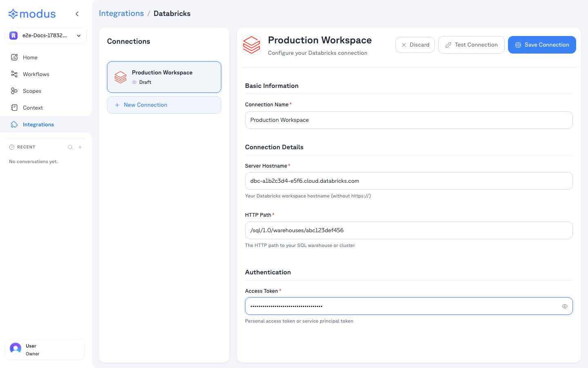Click the large Databricks logo in header
Screen dimensions: 588x368
click(252, 45)
